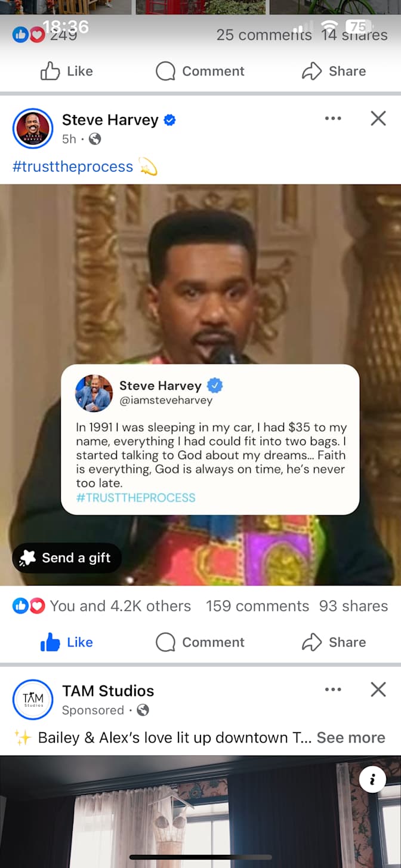Viewport: 401px width, 868px height.
Task: Hide the Steve Harvey post with X
Action: (x=378, y=118)
